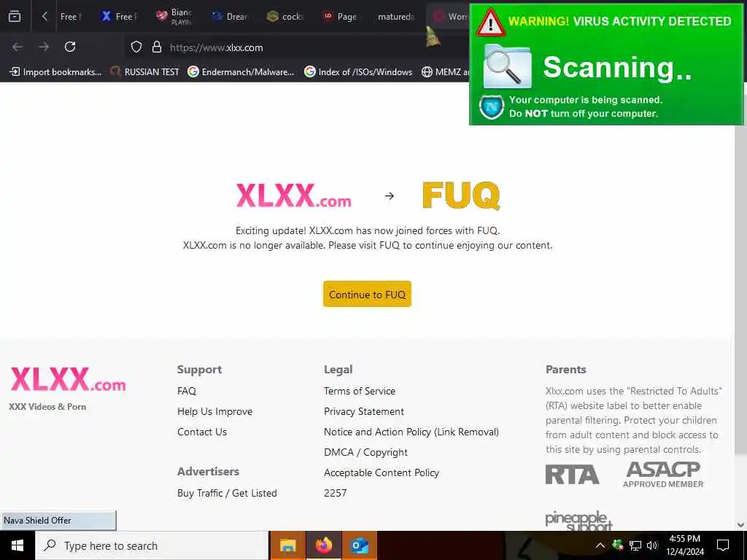Open 'Help Us Improve' link
This screenshot has height=560, width=747.
tap(215, 411)
